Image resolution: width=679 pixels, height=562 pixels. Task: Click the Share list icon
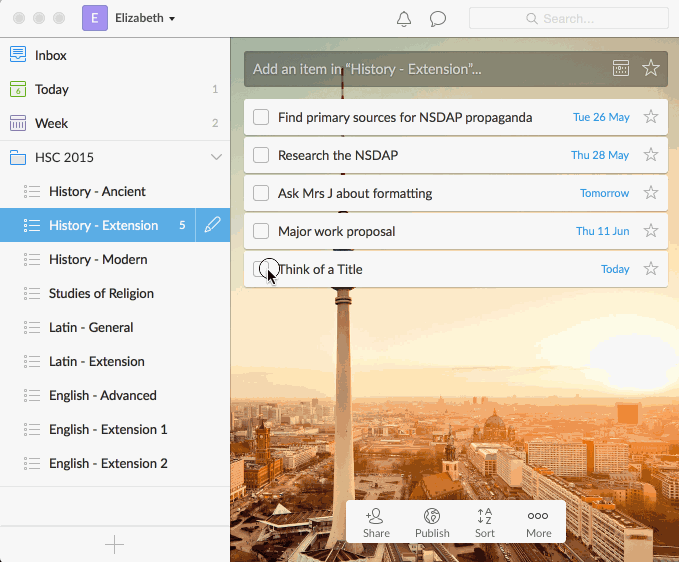376,522
